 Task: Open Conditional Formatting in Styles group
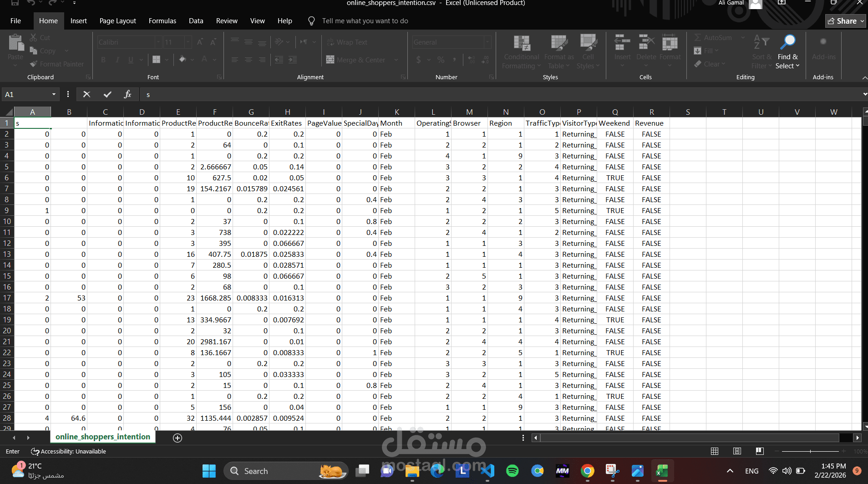tap(521, 52)
